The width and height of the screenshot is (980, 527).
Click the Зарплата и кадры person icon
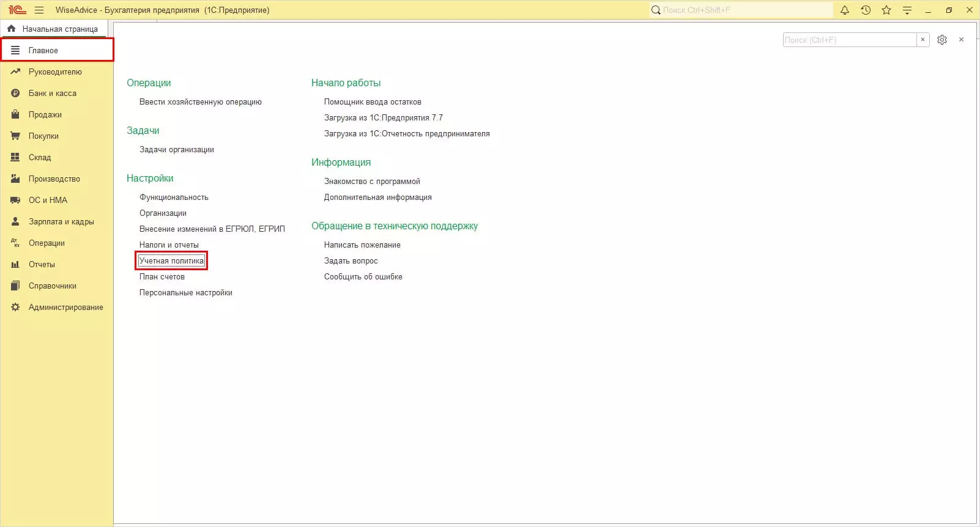point(15,221)
